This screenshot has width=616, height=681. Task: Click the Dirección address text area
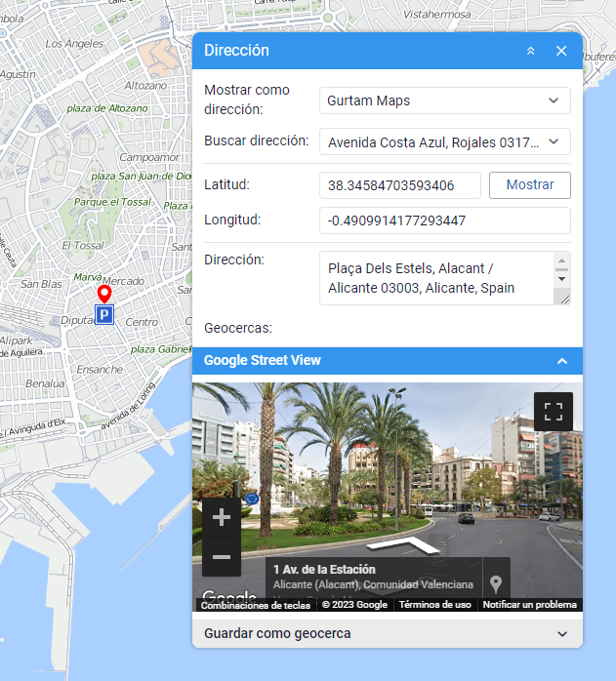pos(435,278)
